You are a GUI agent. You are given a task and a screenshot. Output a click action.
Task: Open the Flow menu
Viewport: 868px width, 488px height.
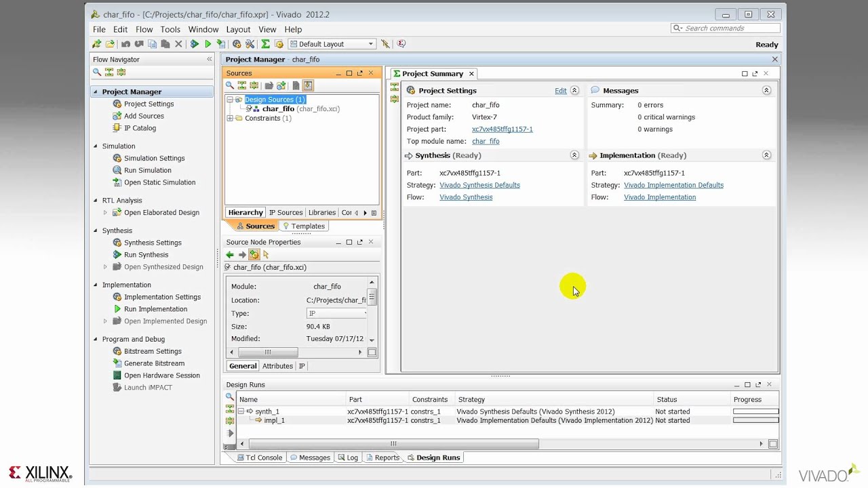144,29
